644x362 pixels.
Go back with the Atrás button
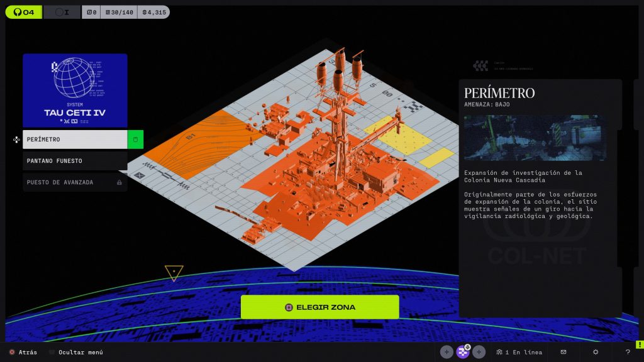(x=23, y=352)
